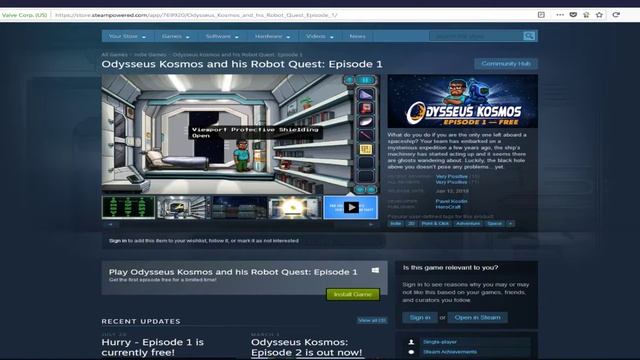Click the Single-player person icon
Viewport: 640px width, 360px height.
(x=411, y=342)
